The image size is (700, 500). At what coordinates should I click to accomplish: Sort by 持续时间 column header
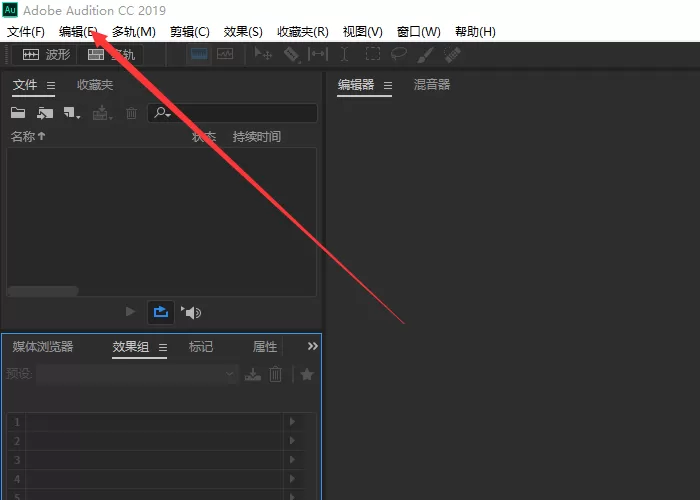tap(257, 136)
